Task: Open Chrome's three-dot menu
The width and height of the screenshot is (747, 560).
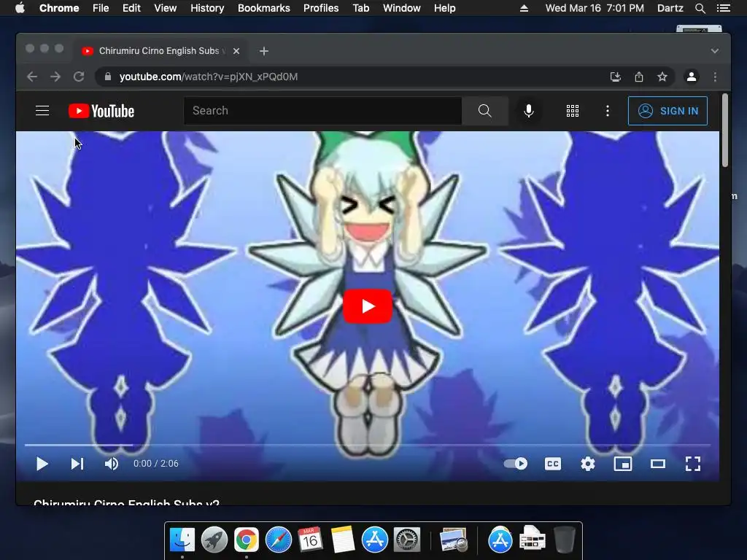Action: tap(715, 77)
